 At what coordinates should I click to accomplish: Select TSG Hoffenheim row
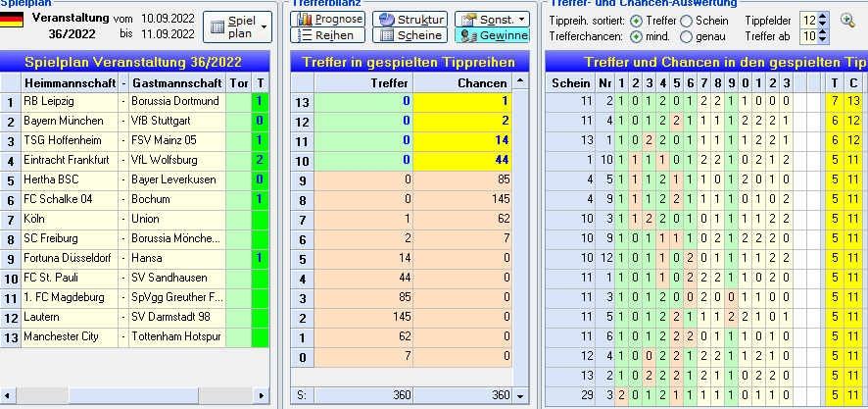134,141
